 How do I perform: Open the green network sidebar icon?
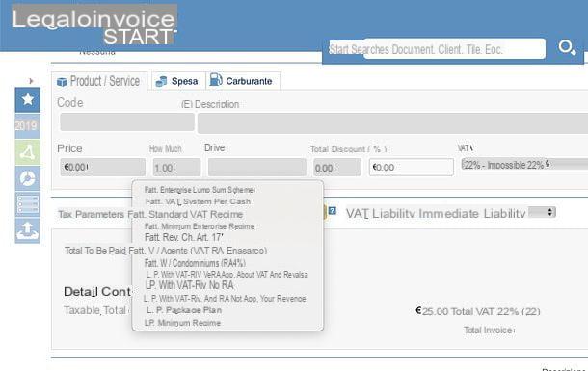(x=27, y=152)
